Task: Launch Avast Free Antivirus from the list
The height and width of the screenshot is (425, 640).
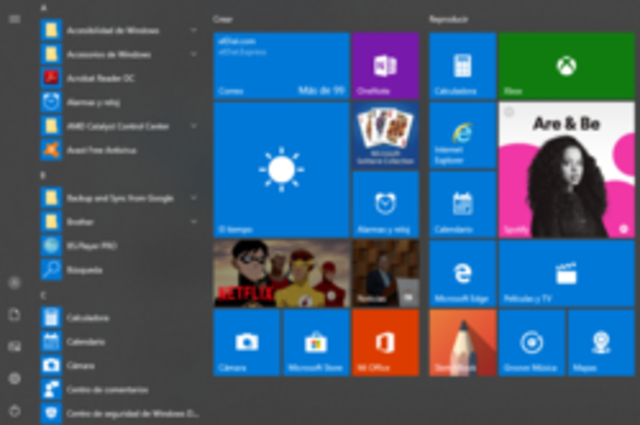Action: coord(118,150)
